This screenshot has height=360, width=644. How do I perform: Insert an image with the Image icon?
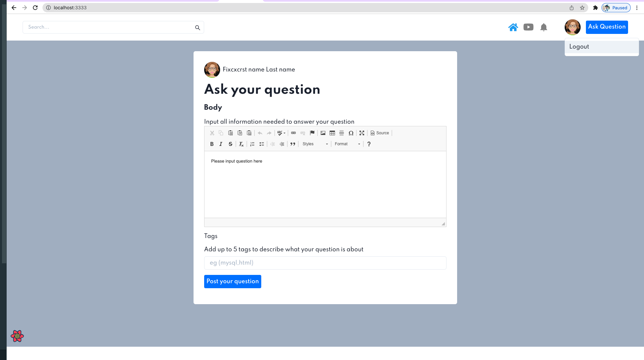click(x=323, y=133)
